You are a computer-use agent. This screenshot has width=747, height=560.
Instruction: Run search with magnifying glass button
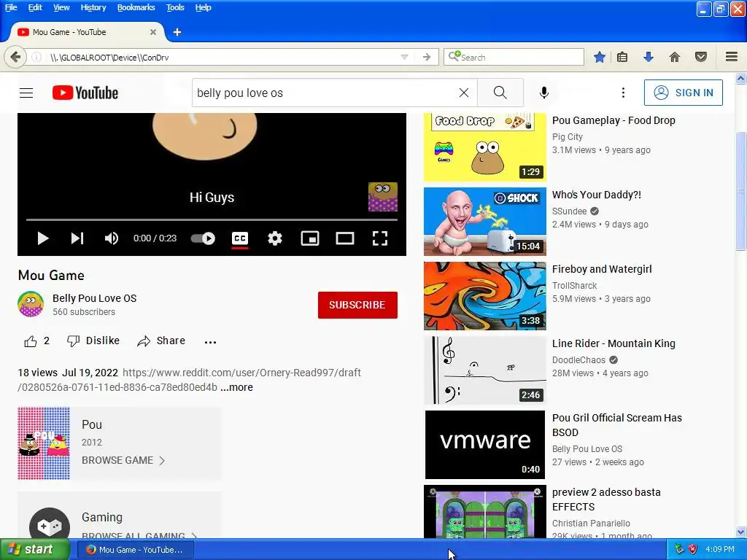500,93
